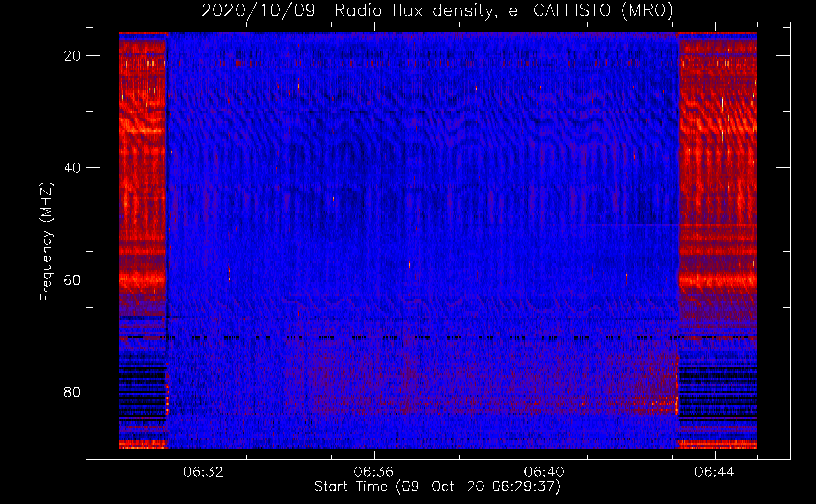Click the 06:32 time tick label
Screen dimensions: 816x504
click(203, 472)
